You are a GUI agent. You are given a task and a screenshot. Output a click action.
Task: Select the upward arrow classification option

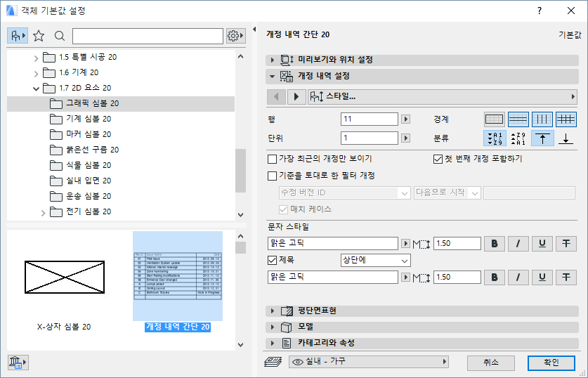(x=542, y=138)
